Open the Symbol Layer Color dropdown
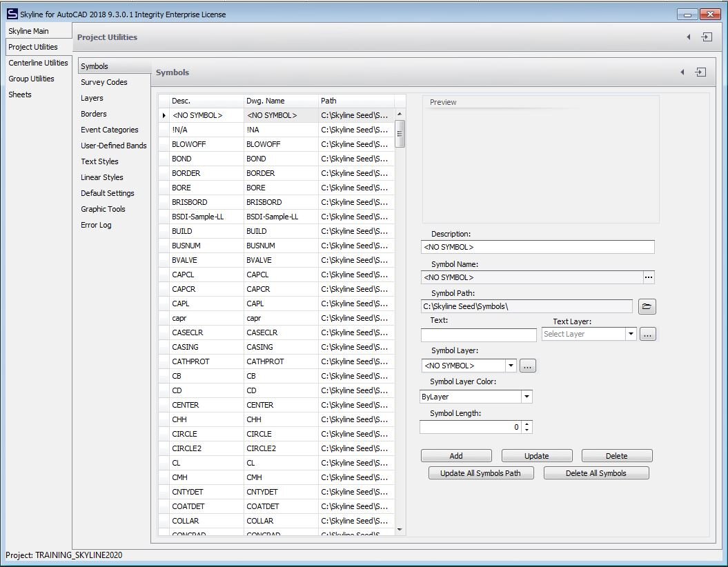Viewport: 728px width, 567px height. 527,397
